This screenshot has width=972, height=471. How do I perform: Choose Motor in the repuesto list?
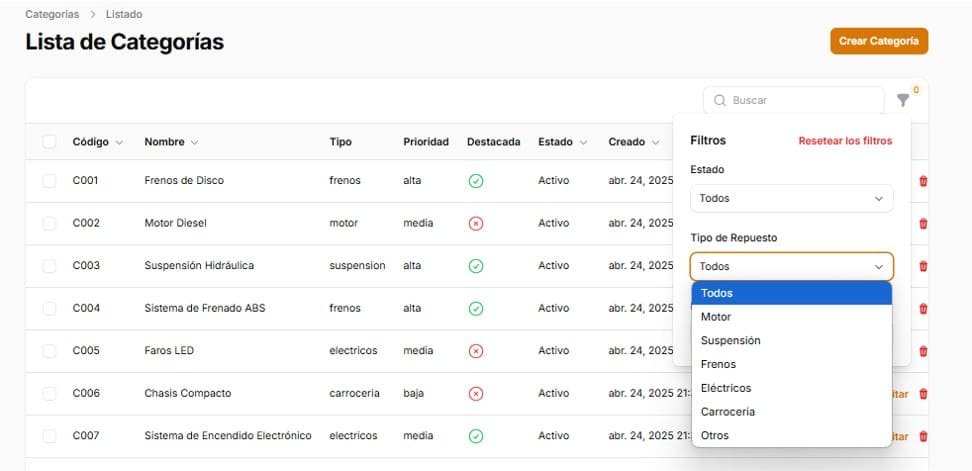tap(792, 317)
